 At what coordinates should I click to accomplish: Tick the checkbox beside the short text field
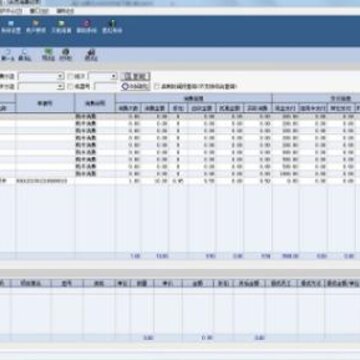pyautogui.click(x=70, y=87)
